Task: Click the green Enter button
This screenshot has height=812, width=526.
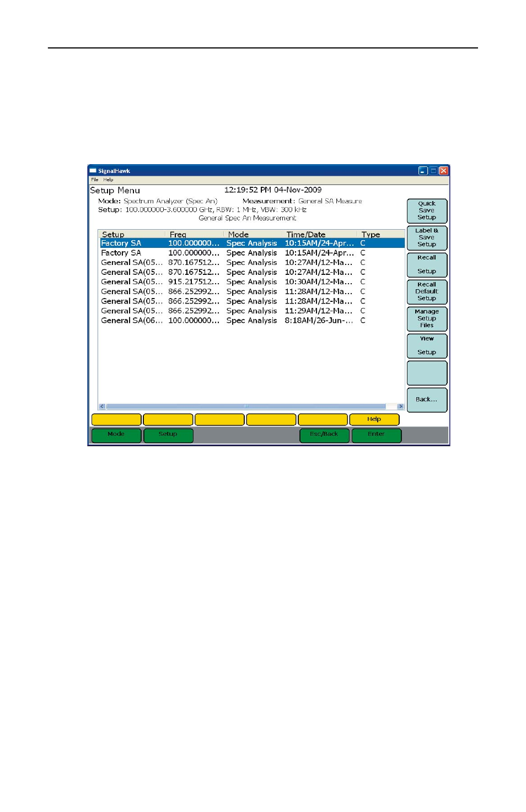Action: 377,435
